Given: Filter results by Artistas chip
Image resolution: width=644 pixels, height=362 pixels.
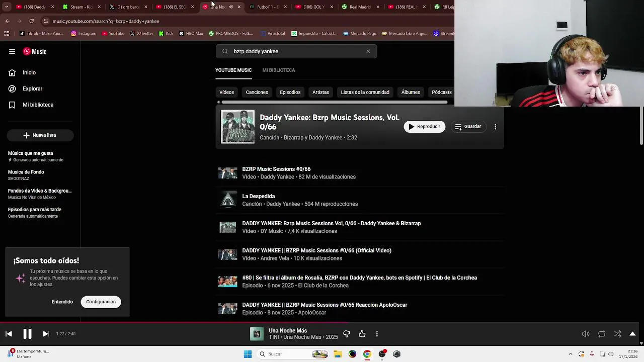Looking at the screenshot, I should (320, 92).
